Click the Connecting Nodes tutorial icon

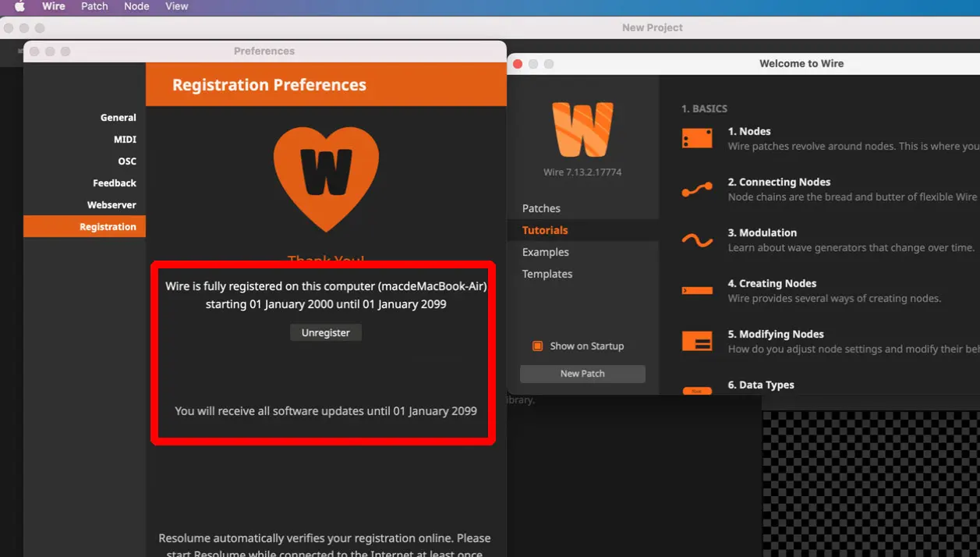[697, 190]
